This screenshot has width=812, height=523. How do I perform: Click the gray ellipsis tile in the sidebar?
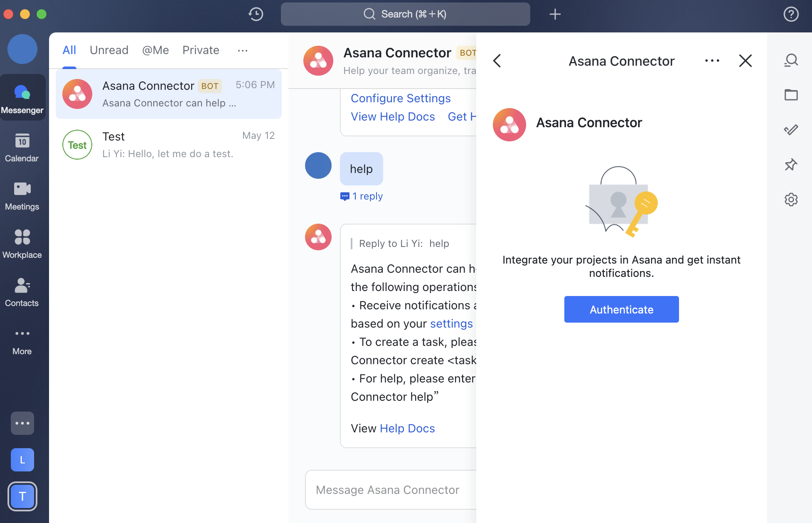pos(22,423)
